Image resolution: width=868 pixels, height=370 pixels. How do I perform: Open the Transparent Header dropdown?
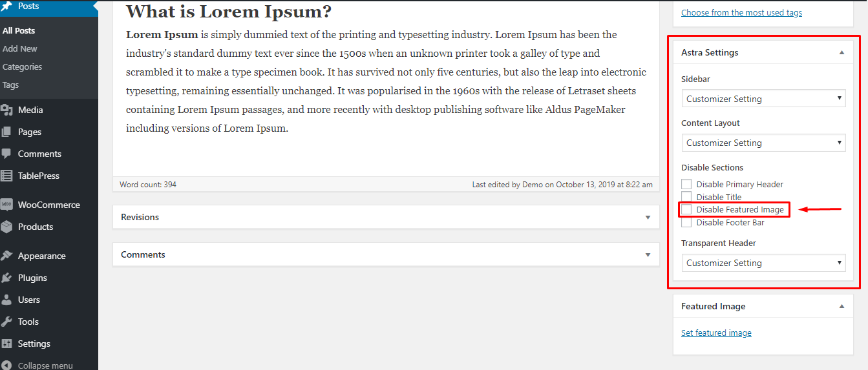pyautogui.click(x=763, y=263)
